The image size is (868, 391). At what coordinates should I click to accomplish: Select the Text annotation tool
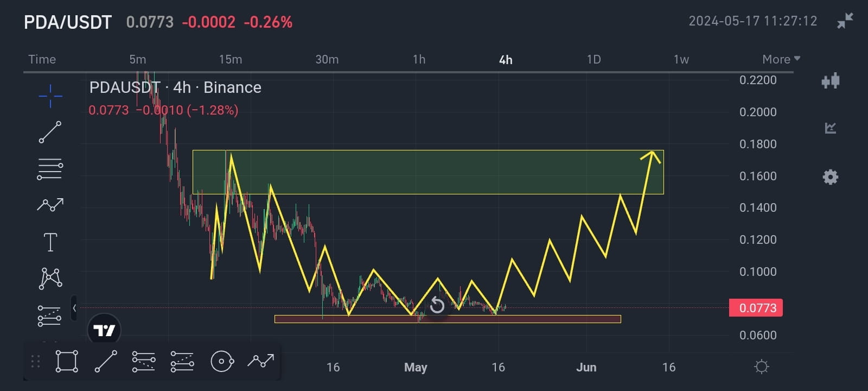pos(50,242)
